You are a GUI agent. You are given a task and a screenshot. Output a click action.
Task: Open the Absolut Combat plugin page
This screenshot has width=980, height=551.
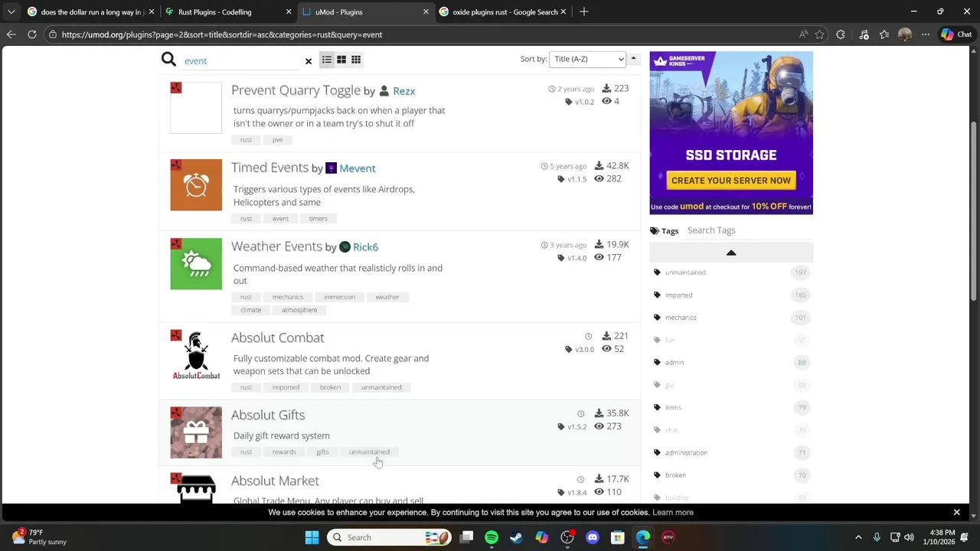[277, 337]
